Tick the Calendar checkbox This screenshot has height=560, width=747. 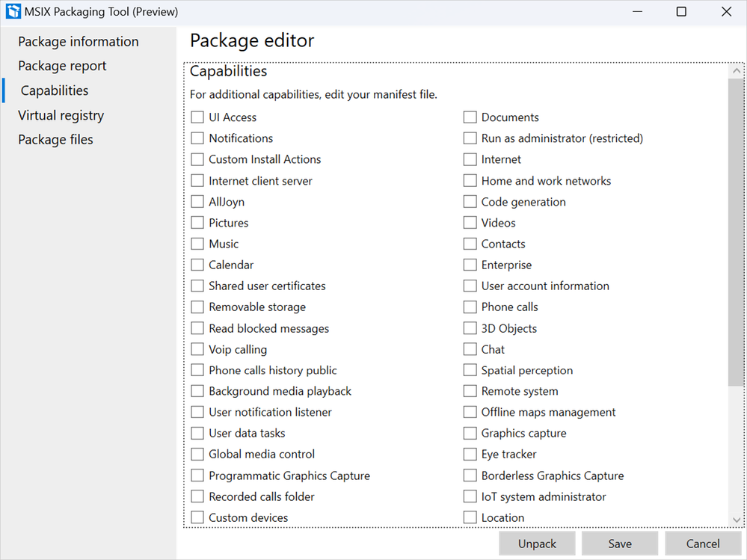(197, 265)
